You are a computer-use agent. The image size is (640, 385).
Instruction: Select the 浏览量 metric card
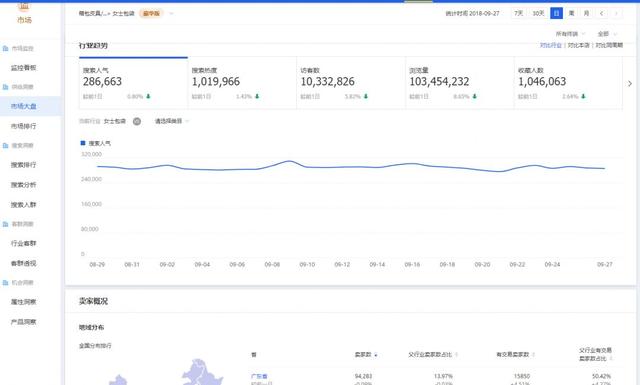click(x=460, y=83)
